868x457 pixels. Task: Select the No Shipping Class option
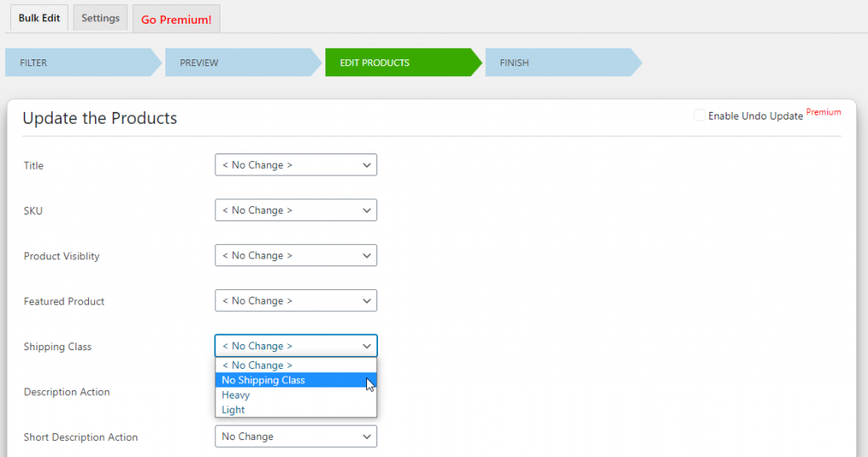pyautogui.click(x=264, y=381)
